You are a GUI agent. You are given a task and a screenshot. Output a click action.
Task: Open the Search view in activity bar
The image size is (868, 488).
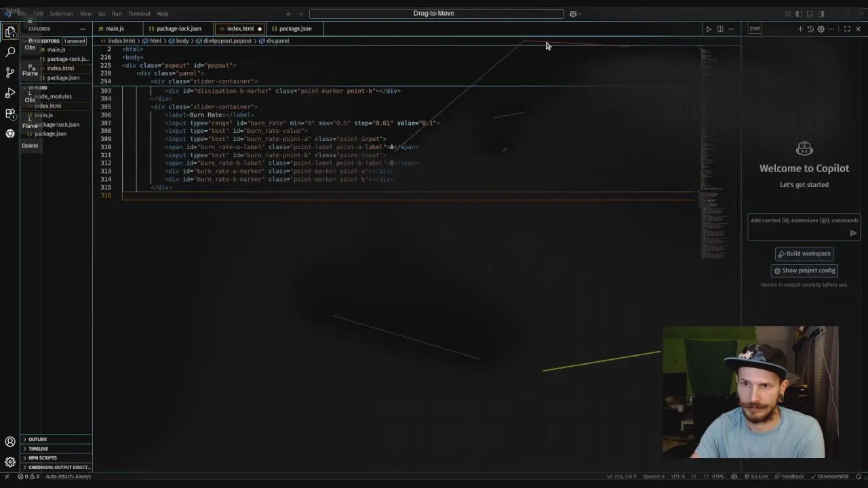pyautogui.click(x=10, y=52)
